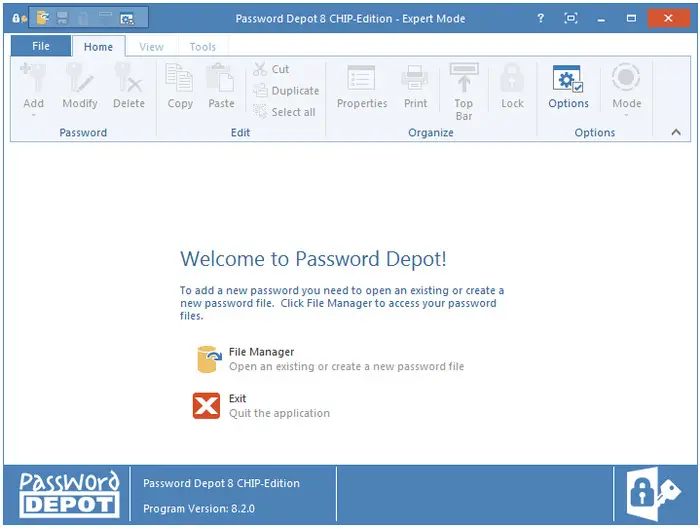The height and width of the screenshot is (528, 700).
Task: Switch to the Tools ribbon tab
Action: (203, 46)
